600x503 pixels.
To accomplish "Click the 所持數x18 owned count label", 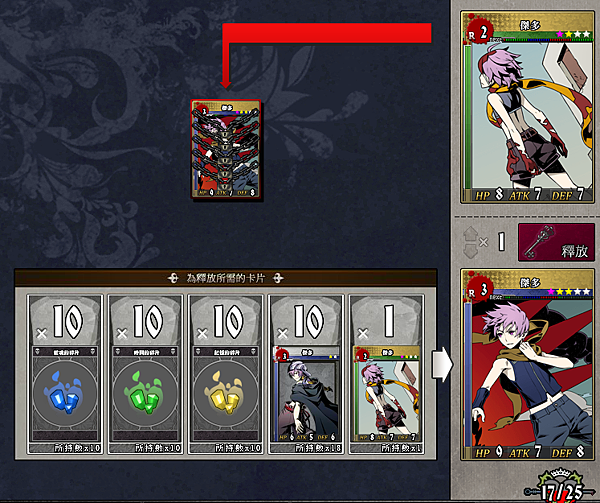I will coord(317,448).
